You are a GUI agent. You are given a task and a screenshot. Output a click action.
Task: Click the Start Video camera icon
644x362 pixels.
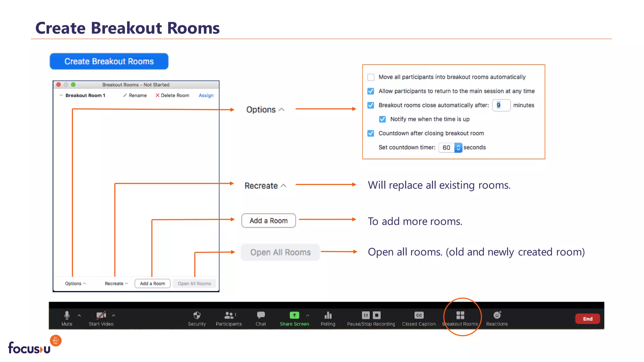tap(101, 315)
